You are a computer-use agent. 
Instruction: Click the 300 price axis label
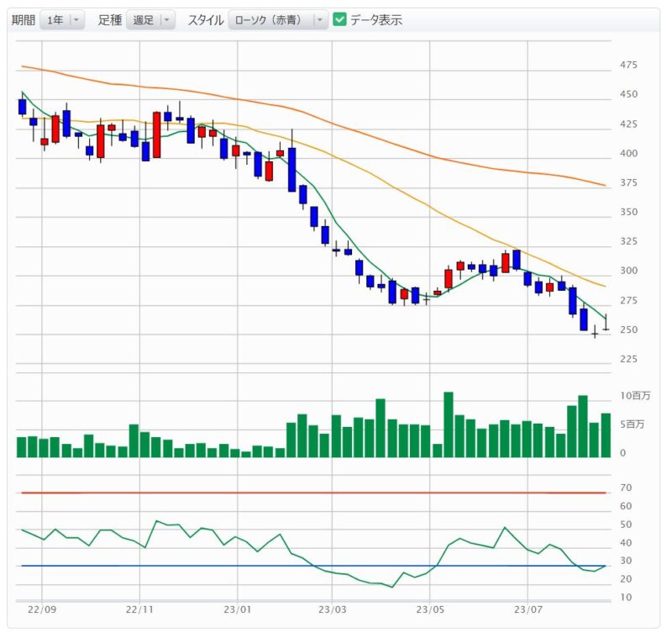tap(628, 271)
